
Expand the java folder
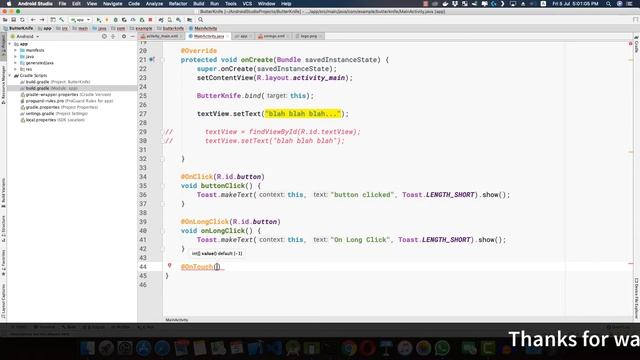coord(16,56)
